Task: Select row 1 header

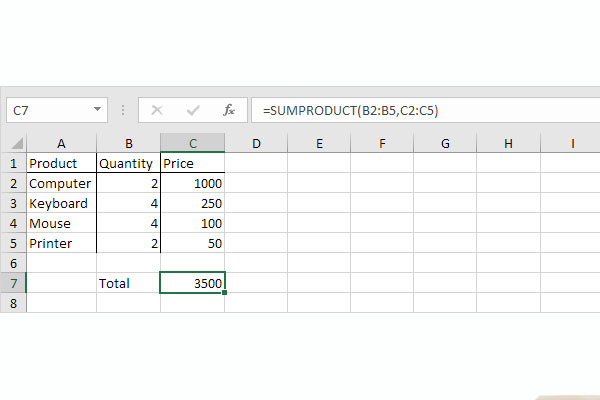Action: pyautogui.click(x=13, y=163)
